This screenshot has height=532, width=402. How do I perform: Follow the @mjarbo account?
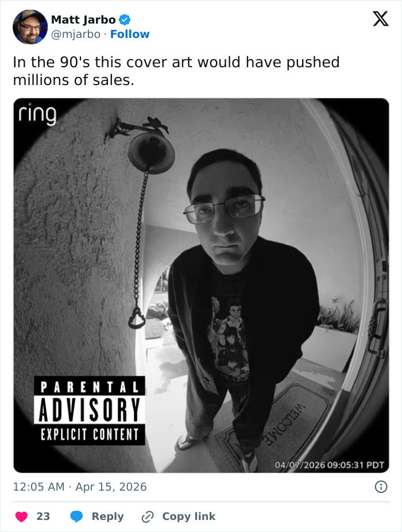(130, 34)
